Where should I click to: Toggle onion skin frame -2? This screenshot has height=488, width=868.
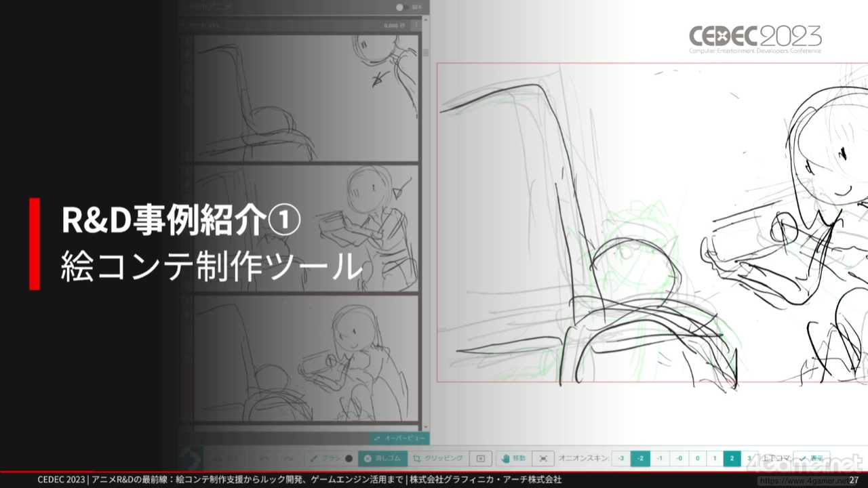tap(640, 458)
